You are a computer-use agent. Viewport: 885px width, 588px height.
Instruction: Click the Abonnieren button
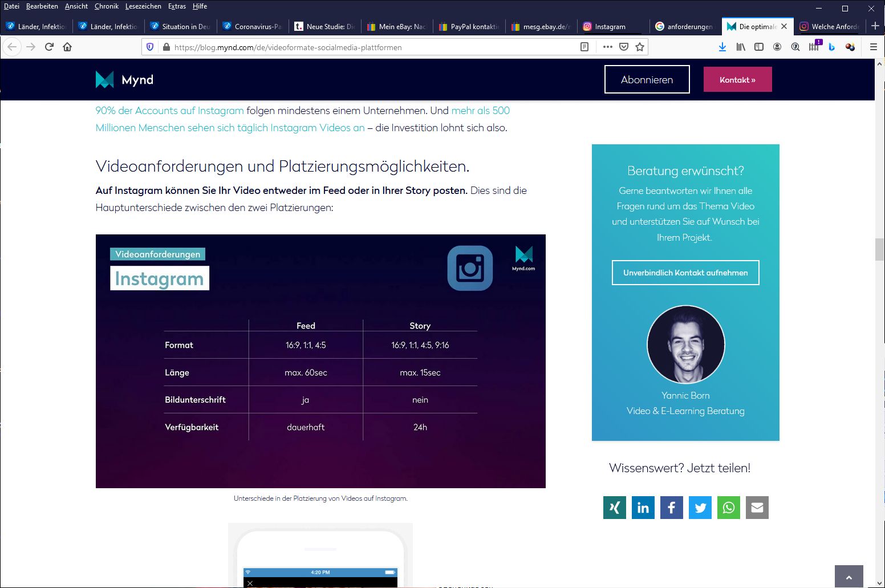[647, 80]
